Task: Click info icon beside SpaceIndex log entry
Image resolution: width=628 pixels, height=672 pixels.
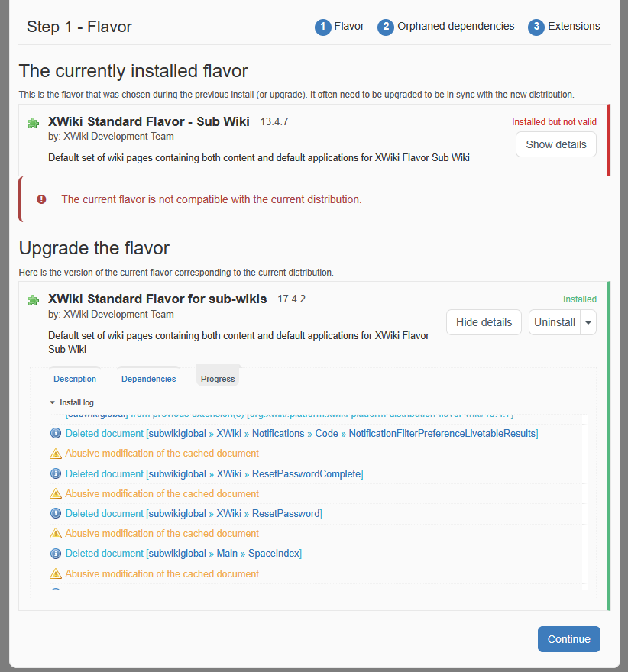Action: (x=56, y=554)
